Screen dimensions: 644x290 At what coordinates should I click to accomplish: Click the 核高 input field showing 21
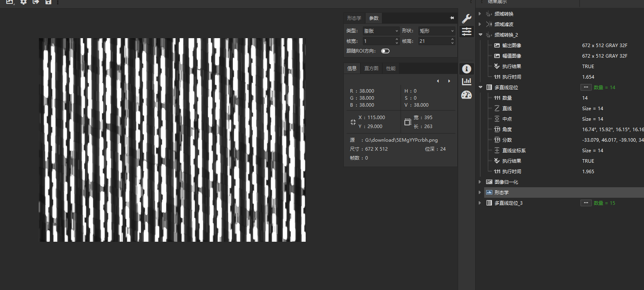pos(433,41)
